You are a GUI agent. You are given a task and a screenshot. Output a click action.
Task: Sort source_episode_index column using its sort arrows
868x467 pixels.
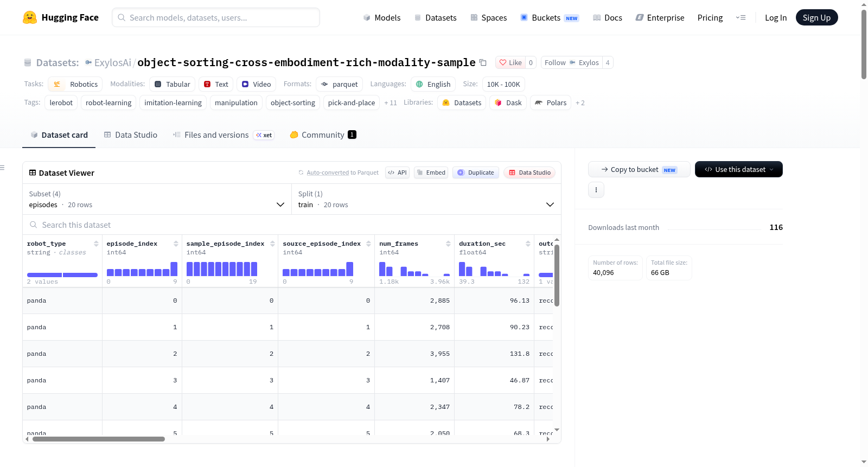pos(368,244)
